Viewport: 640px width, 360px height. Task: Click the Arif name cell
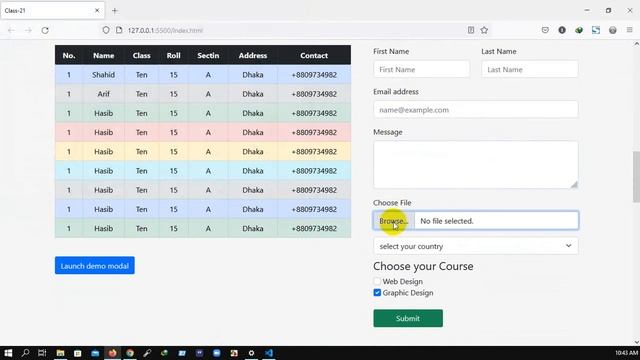(x=103, y=94)
